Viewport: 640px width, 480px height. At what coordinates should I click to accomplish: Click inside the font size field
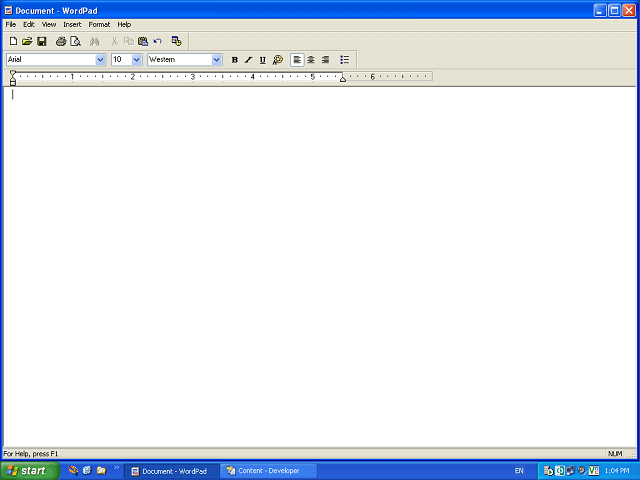pos(122,60)
